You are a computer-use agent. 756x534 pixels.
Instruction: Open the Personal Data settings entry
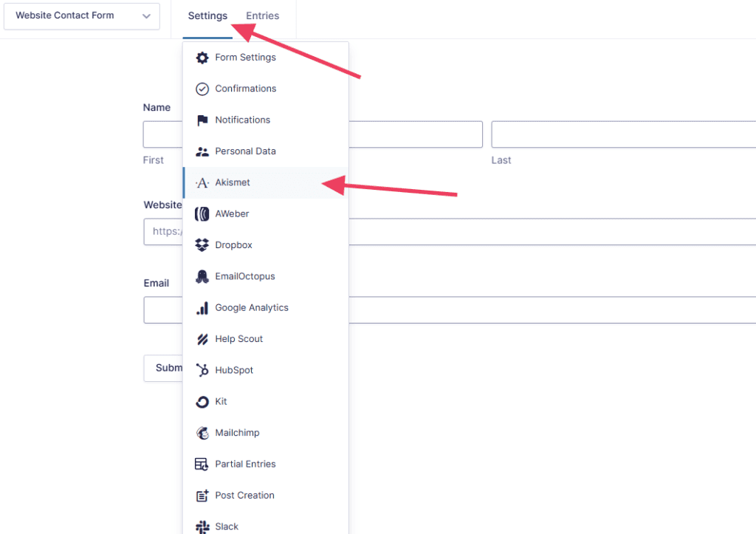pyautogui.click(x=266, y=151)
